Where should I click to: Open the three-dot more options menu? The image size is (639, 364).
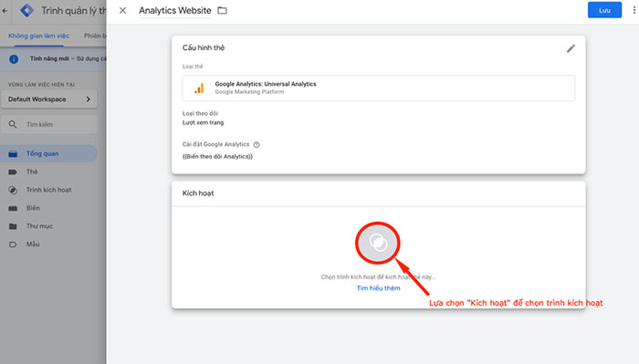634,10
